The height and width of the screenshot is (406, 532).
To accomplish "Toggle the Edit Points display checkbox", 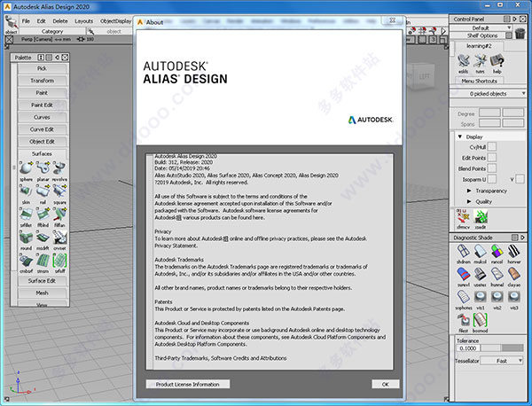I will (x=491, y=158).
